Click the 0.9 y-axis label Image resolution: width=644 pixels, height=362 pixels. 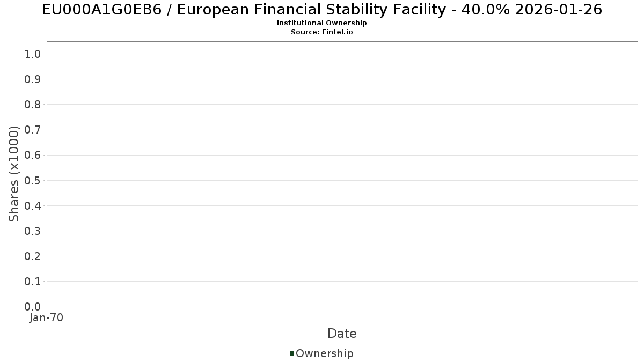click(32, 79)
